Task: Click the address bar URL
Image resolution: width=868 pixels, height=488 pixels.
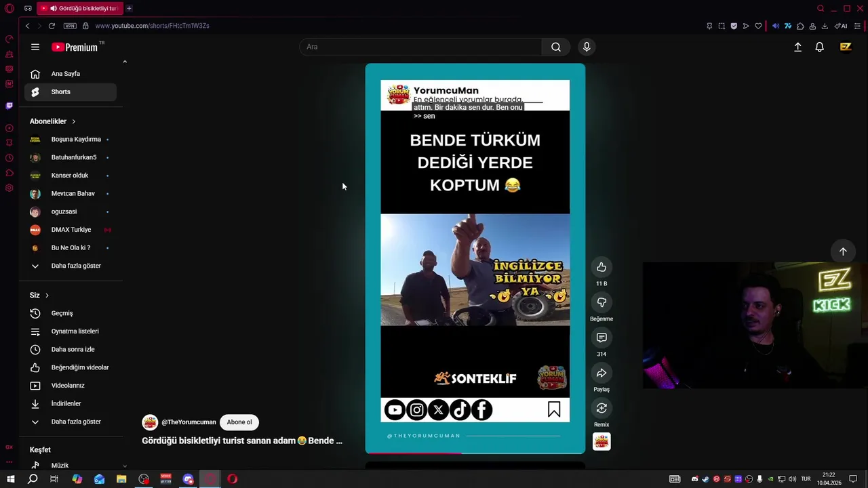Action: point(152,26)
